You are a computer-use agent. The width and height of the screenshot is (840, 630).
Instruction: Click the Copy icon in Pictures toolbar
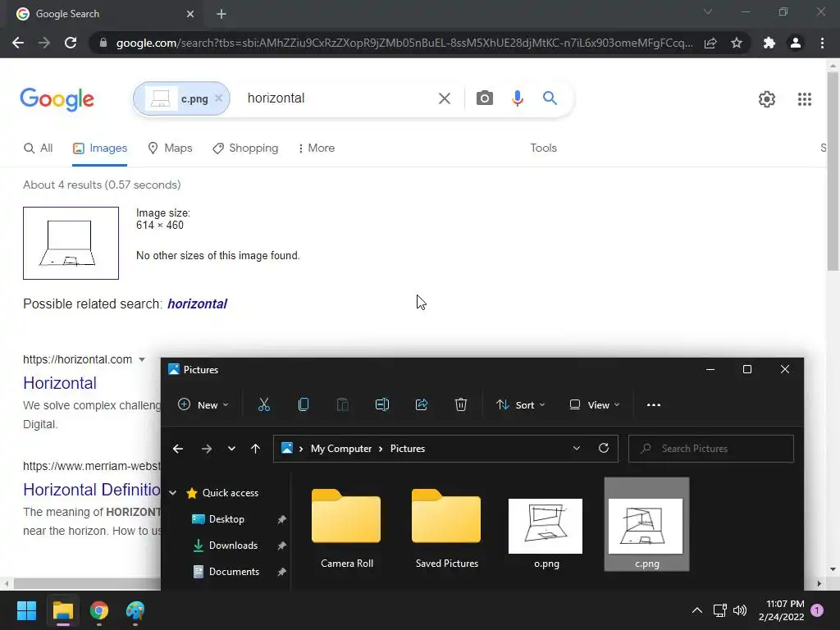(x=304, y=404)
